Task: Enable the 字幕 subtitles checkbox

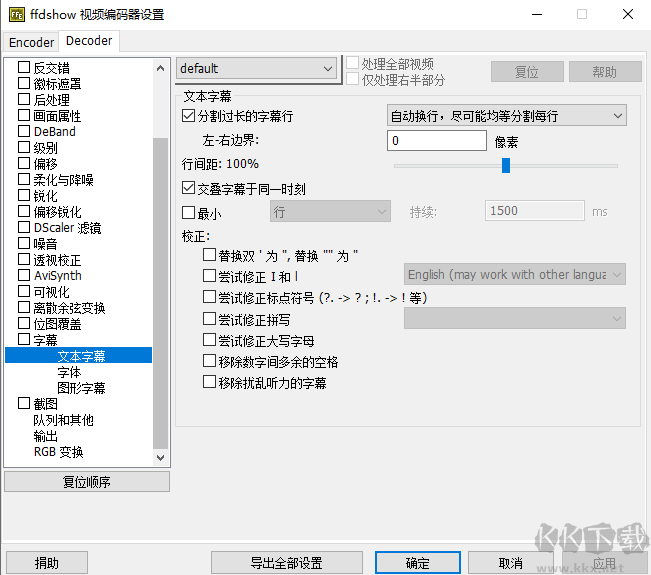Action: (24, 339)
